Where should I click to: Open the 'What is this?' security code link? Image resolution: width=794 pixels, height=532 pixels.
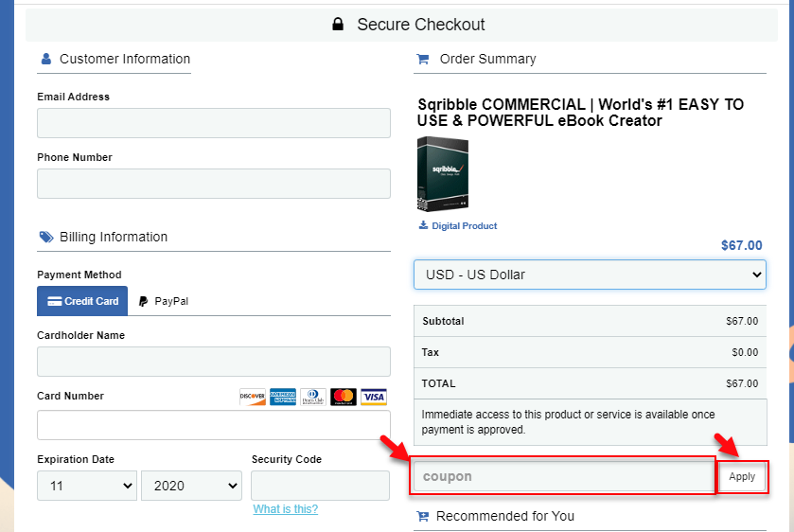click(x=286, y=509)
